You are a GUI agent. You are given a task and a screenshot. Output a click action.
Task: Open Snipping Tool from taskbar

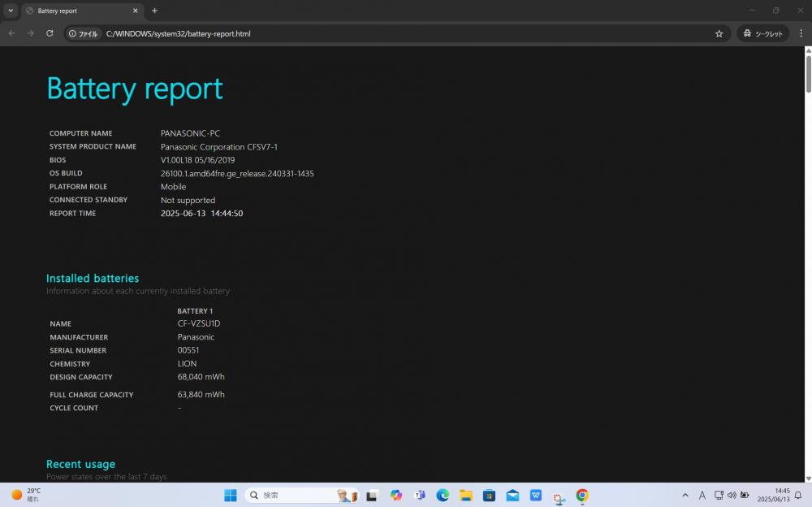559,498
